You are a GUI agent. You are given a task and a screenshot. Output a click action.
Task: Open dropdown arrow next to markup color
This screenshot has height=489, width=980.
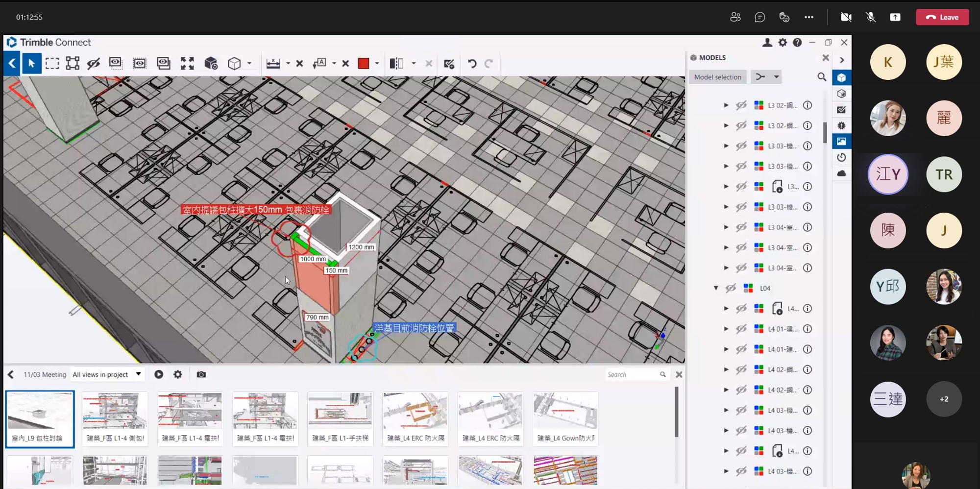(377, 63)
